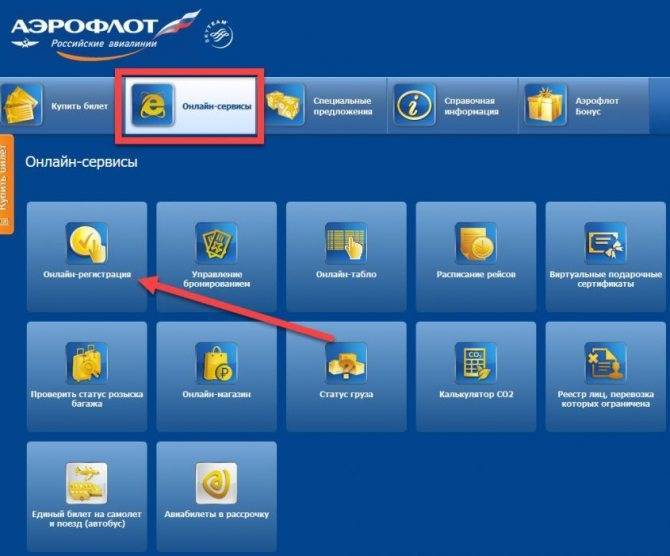Click the shopping bag icon for Онлайн-магазин
The width and height of the screenshot is (670, 556).
(x=216, y=363)
